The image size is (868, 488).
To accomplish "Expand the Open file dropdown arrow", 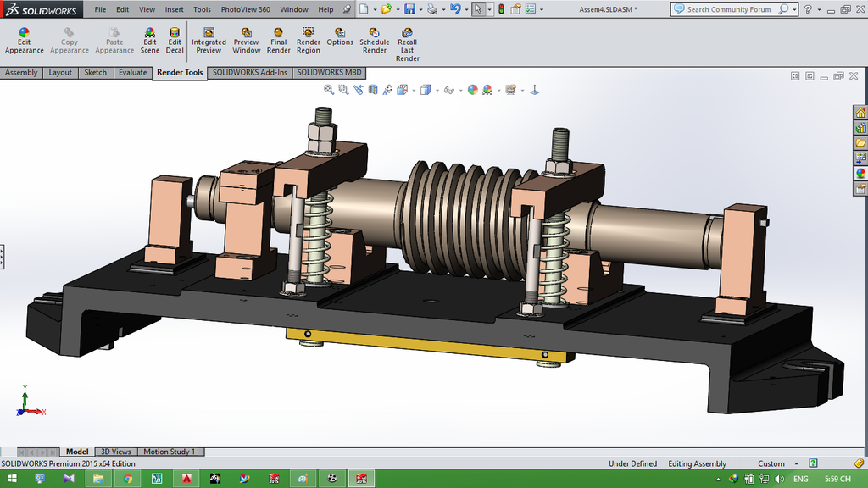I will tap(398, 9).
